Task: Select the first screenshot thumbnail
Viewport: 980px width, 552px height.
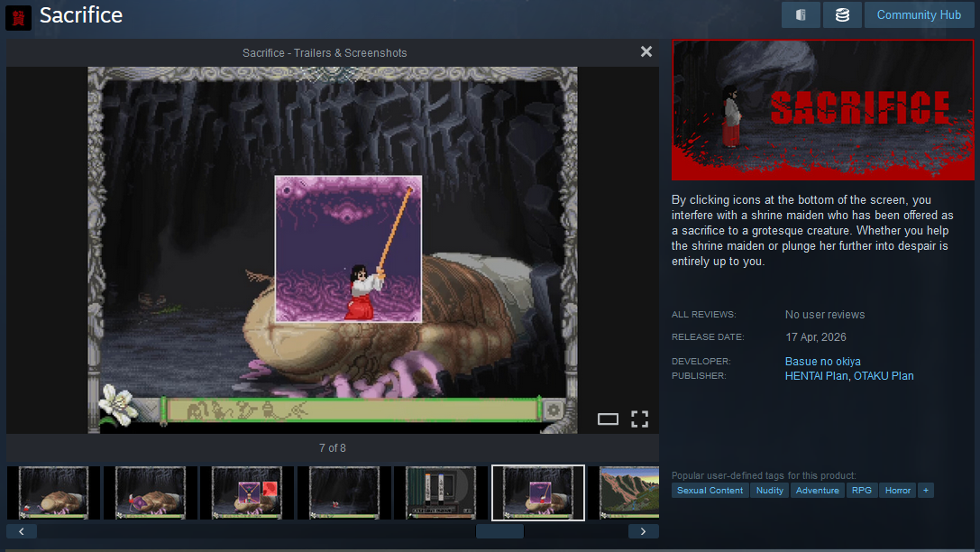Action: pos(53,492)
